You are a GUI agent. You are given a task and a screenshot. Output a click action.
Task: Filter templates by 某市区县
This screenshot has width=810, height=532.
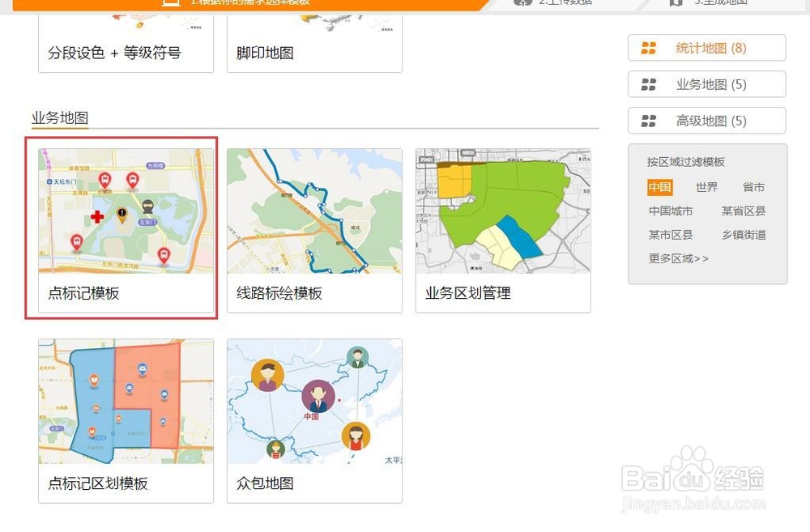point(671,235)
